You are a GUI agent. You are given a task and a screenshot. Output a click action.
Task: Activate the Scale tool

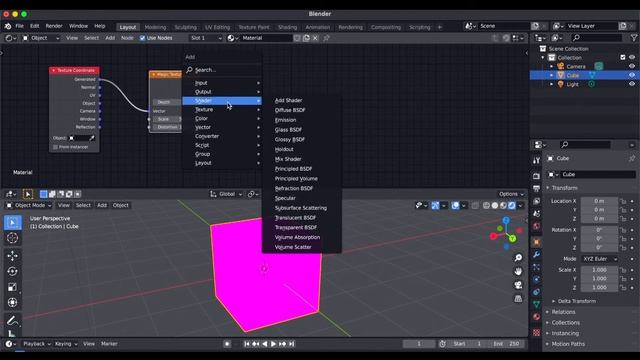(12, 287)
